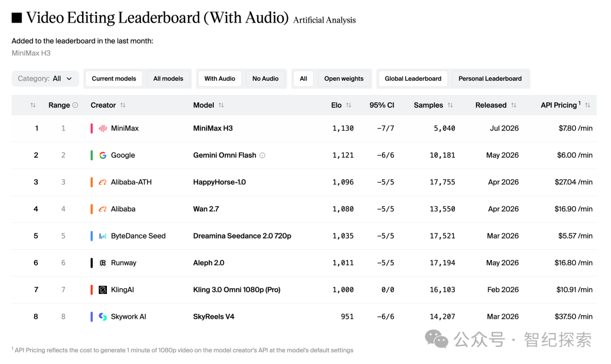611x364 pixels.
Task: Click the Skywork AI logo icon
Action: [103, 317]
